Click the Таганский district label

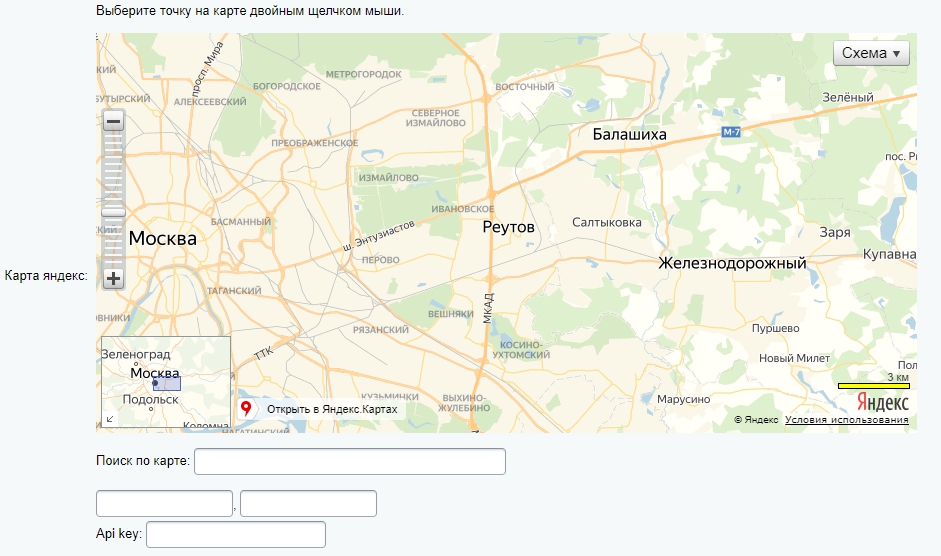click(234, 291)
